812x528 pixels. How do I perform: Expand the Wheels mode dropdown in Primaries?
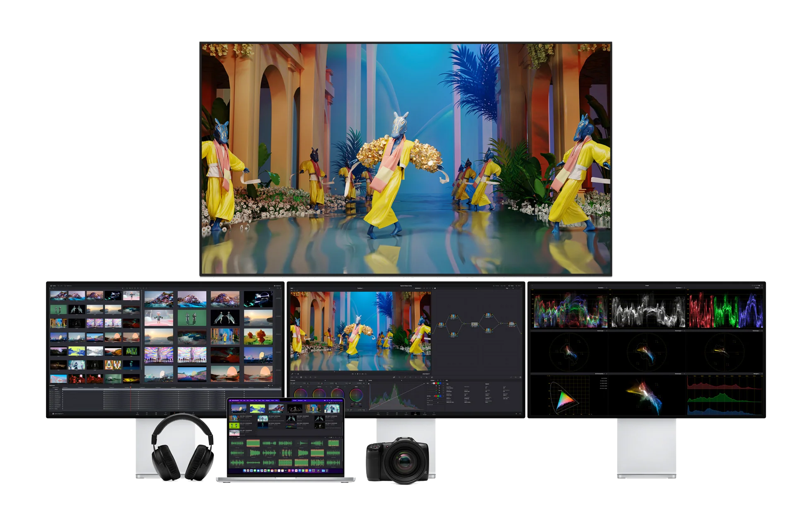coord(361,380)
